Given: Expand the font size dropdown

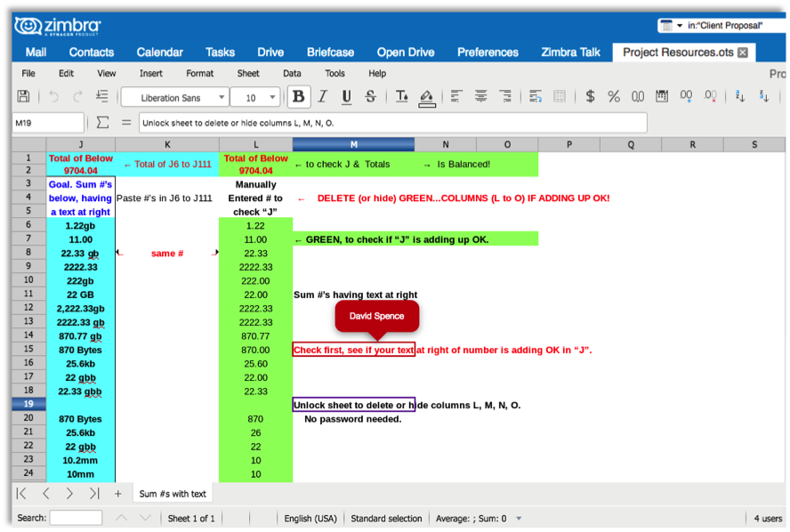Looking at the screenshot, I should [272, 97].
